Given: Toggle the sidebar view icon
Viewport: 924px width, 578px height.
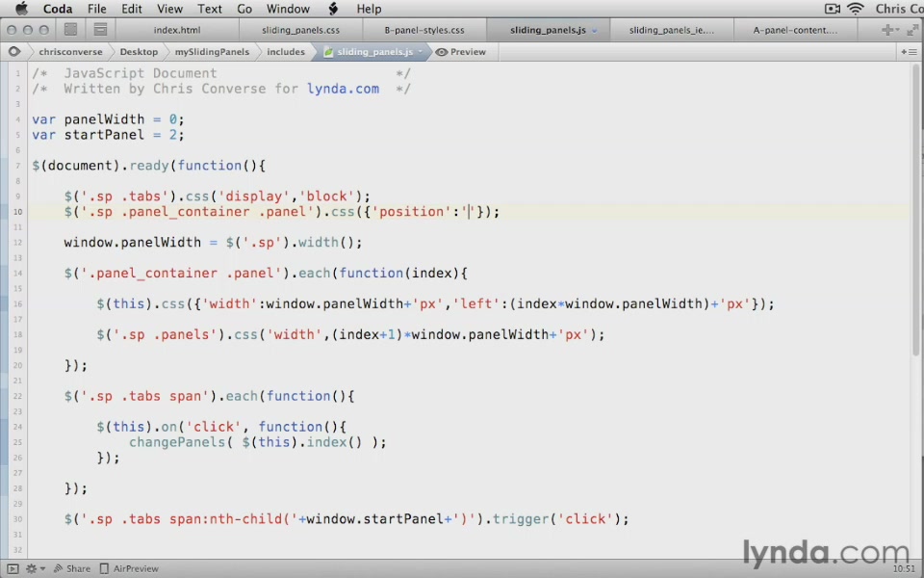Looking at the screenshot, I should (70, 30).
